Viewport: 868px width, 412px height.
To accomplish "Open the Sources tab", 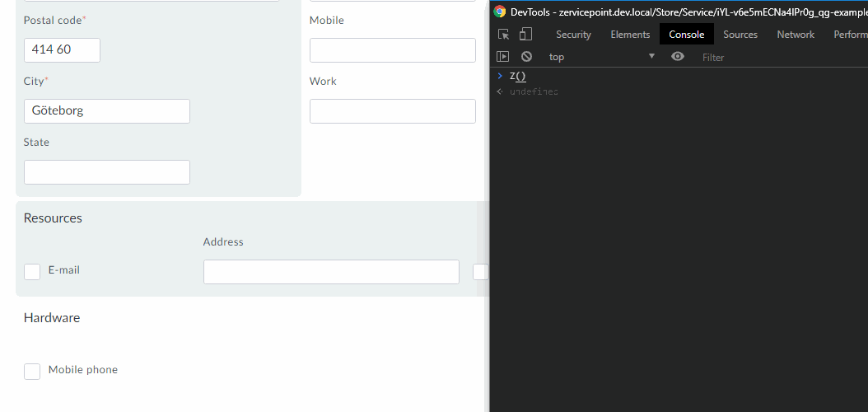I will point(740,35).
